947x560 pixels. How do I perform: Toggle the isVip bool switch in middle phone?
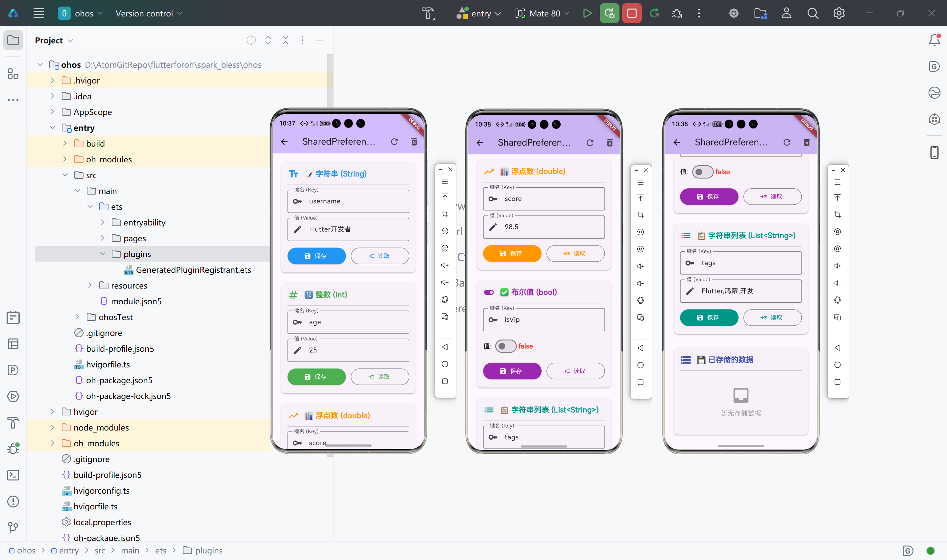coord(505,346)
